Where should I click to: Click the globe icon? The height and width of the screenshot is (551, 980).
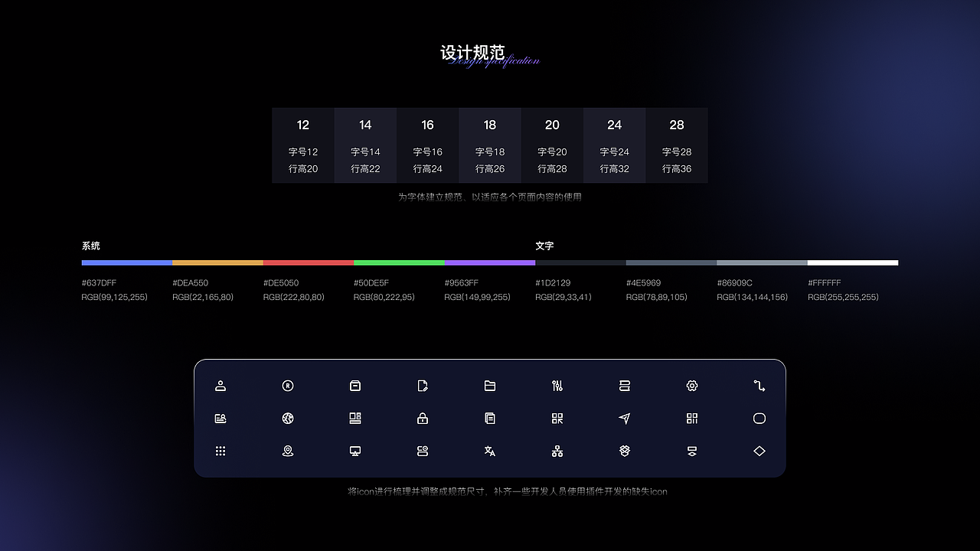pyautogui.click(x=288, y=419)
